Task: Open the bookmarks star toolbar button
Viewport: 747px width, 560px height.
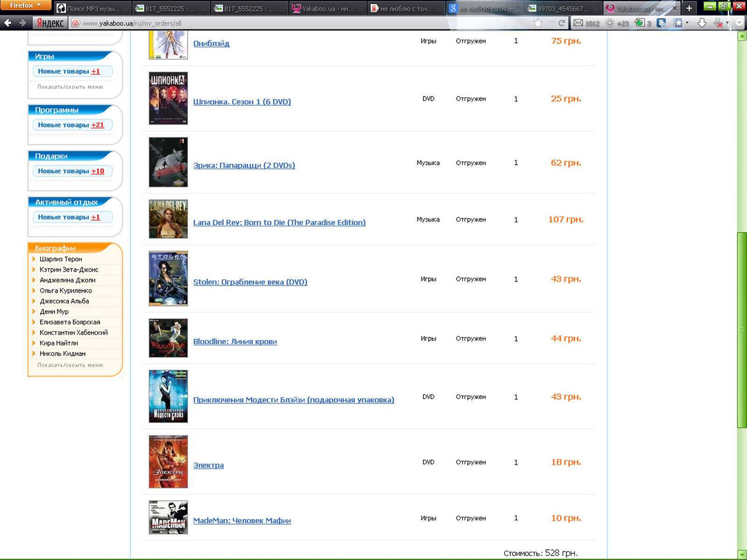Action: coord(678,23)
